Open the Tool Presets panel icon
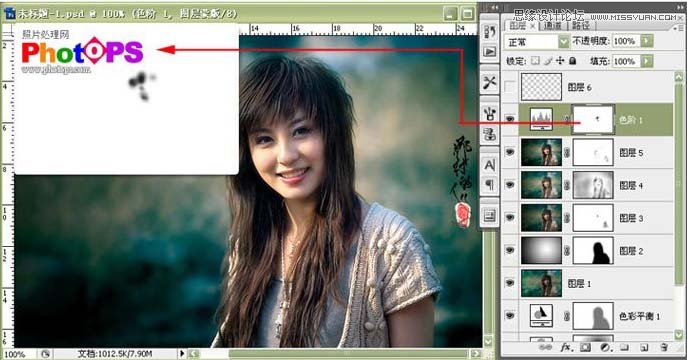 (x=489, y=82)
